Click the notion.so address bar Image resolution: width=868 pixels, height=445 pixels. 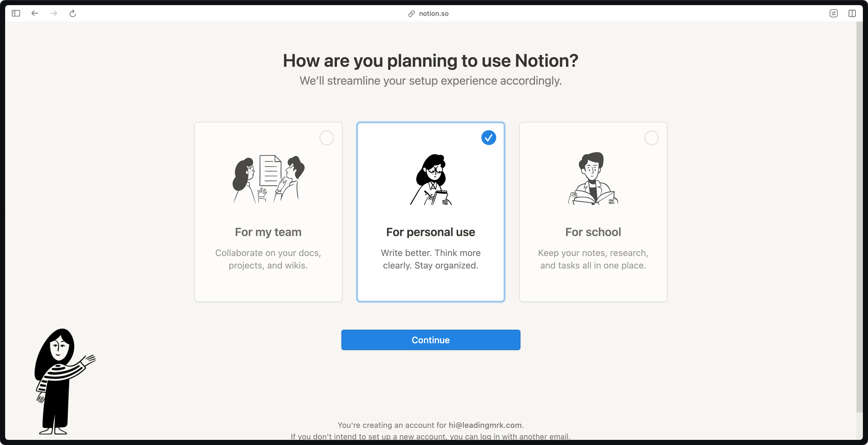[x=428, y=14]
